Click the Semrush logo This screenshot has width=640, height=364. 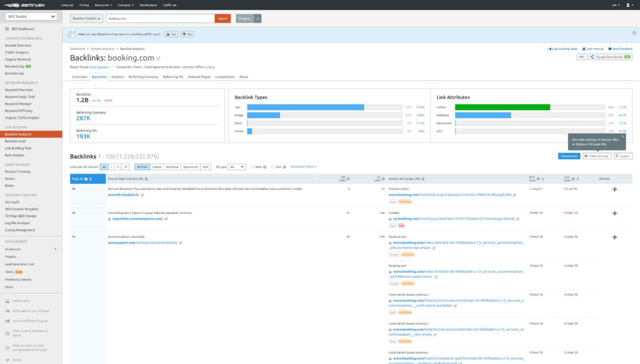(24, 5)
